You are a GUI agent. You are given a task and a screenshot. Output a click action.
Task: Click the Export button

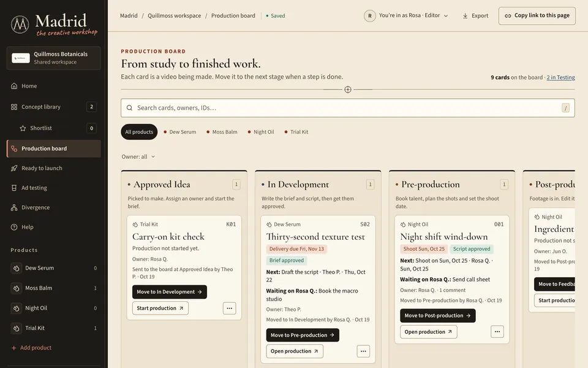click(x=475, y=16)
